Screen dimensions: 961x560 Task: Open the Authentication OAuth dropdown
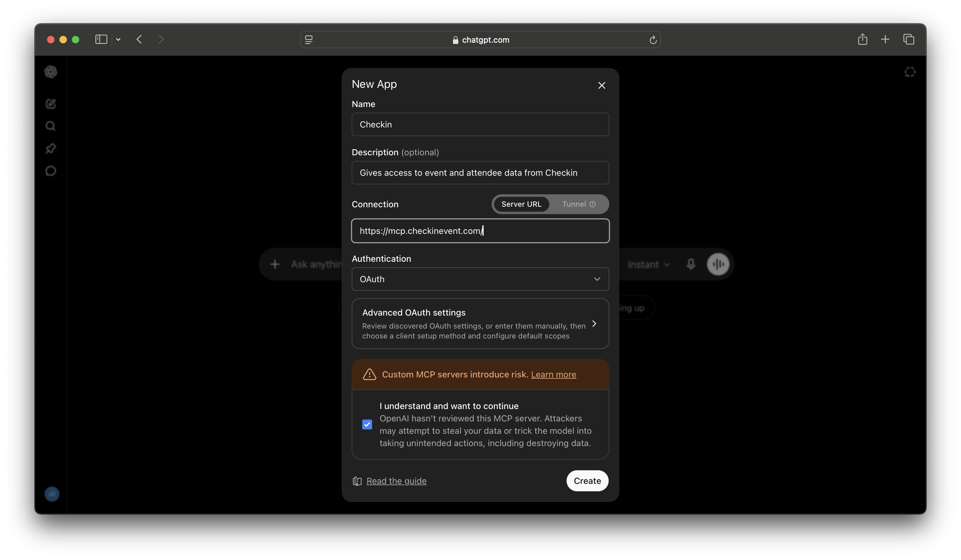(x=480, y=279)
